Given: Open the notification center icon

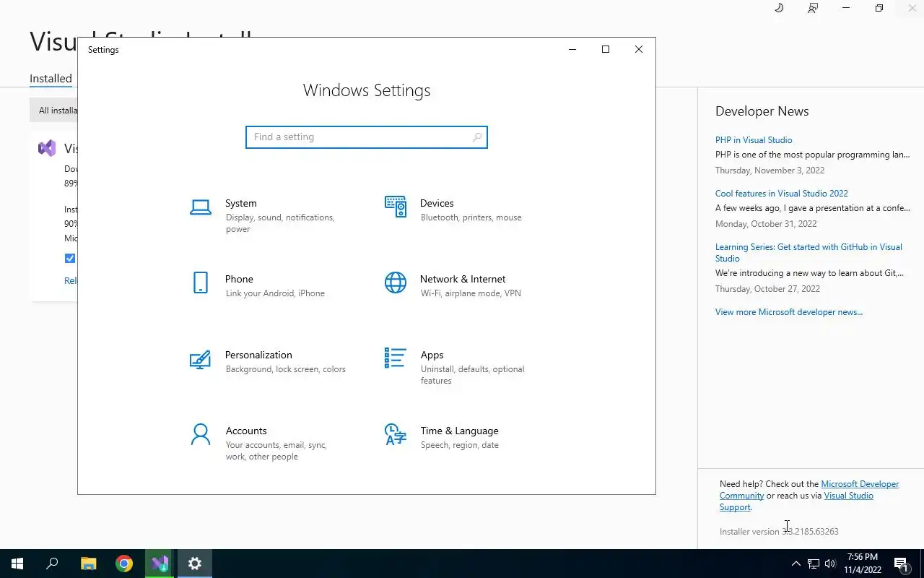Looking at the screenshot, I should (901, 564).
